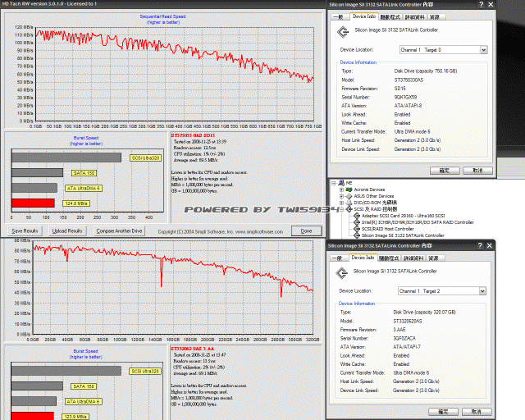525x420 pixels.
Task: Switch to 一般 tab in upper dialog
Action: pyautogui.click(x=339, y=17)
